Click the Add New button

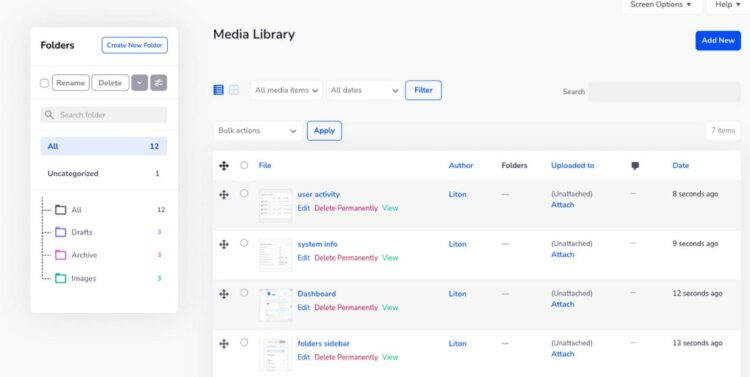(718, 41)
